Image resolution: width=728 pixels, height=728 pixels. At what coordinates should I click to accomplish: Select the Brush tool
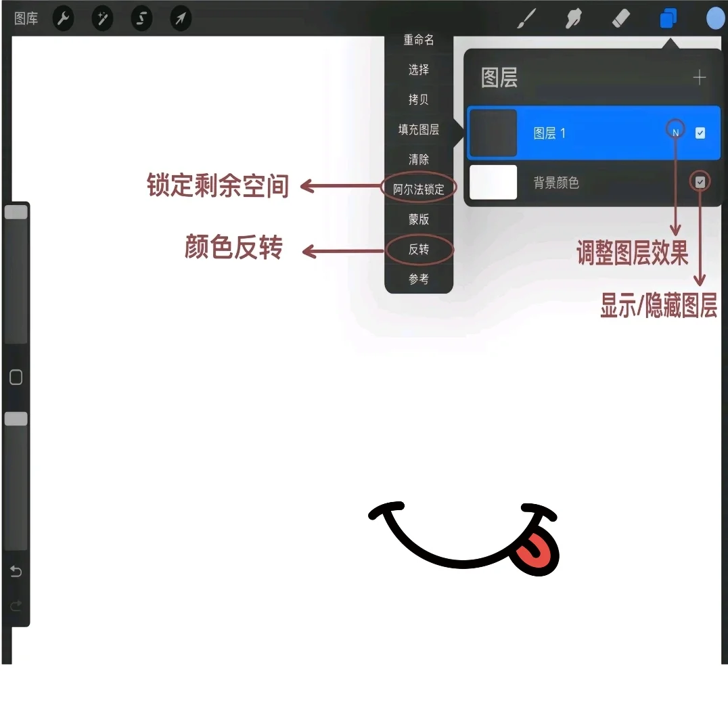click(526, 18)
